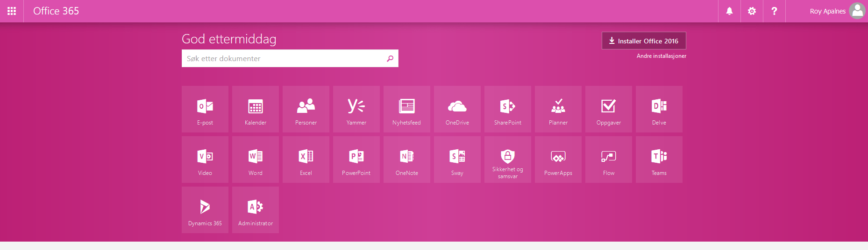Image resolution: width=868 pixels, height=250 pixels.
Task: Open Sikkerhet og samsvar tile
Action: (508, 160)
